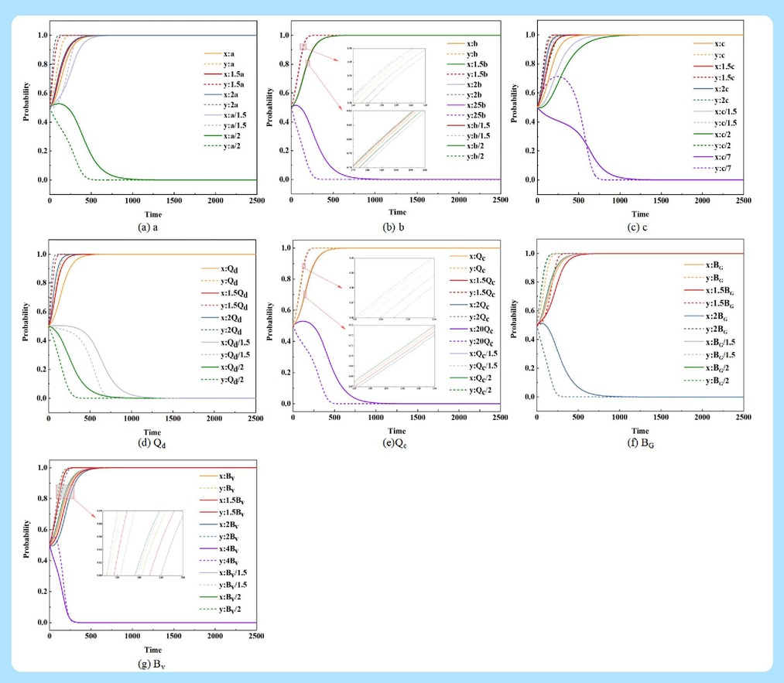Screen dimensions: 784x683
Task: Select legend entry "y:c/7"
Action: coord(713,169)
